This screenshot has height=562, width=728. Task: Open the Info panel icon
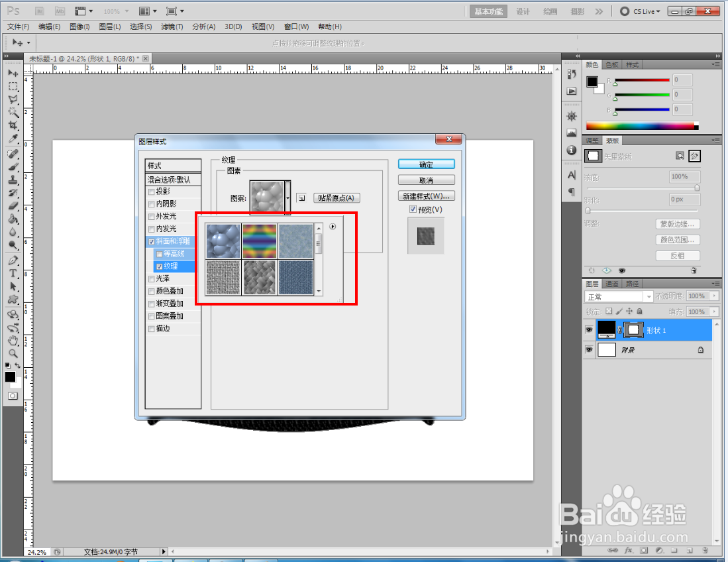coord(572,150)
